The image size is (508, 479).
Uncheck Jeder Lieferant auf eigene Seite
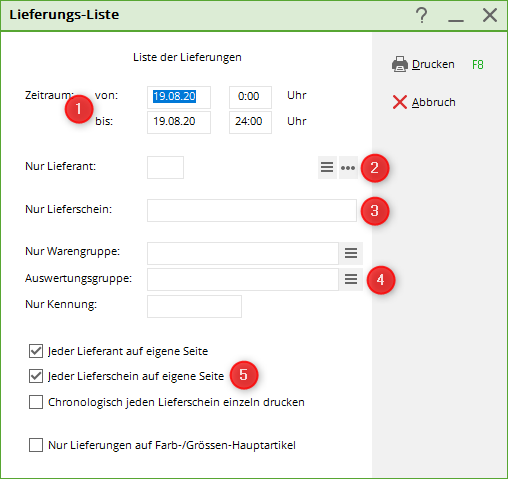36,351
